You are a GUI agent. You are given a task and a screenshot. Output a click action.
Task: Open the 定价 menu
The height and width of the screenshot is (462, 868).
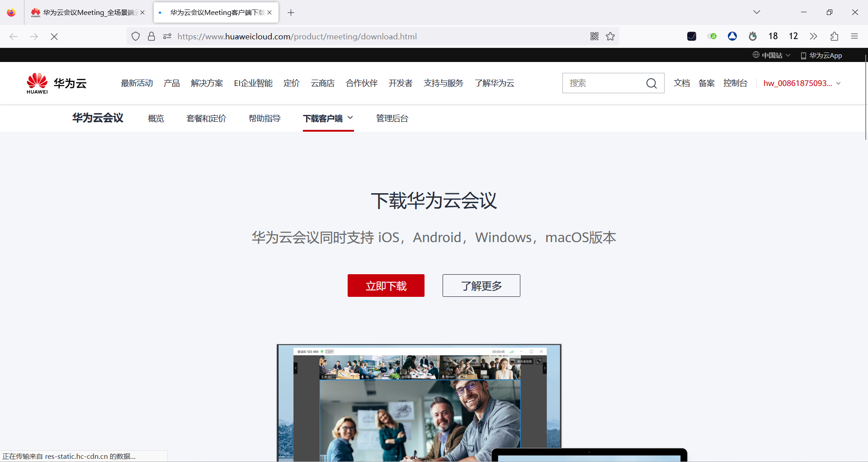(x=292, y=83)
